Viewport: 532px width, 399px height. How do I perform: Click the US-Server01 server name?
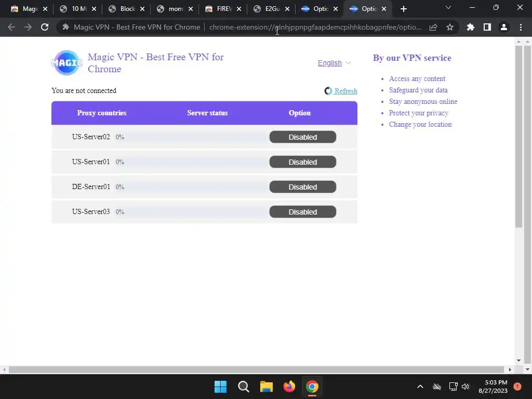click(91, 162)
